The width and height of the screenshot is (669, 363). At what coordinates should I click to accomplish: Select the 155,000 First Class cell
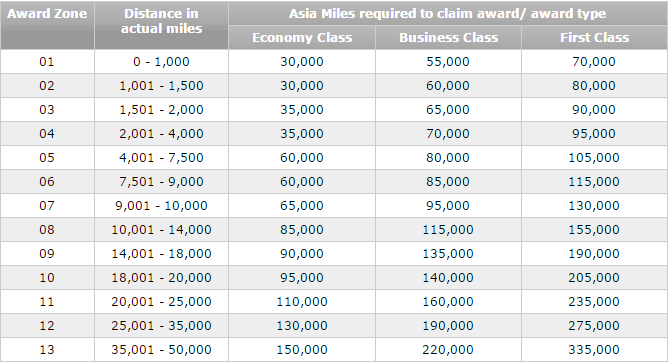(x=594, y=229)
